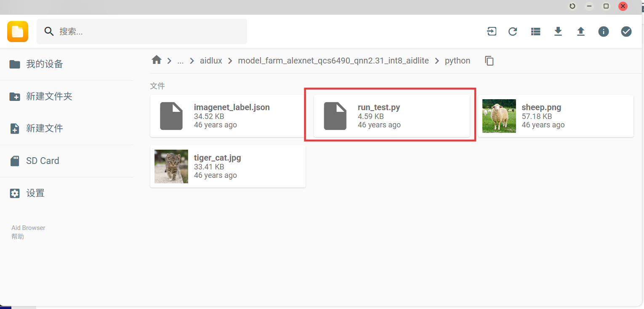The width and height of the screenshot is (644, 309).
Task: Toggle select-multiple checkmark icon
Action: click(x=626, y=32)
